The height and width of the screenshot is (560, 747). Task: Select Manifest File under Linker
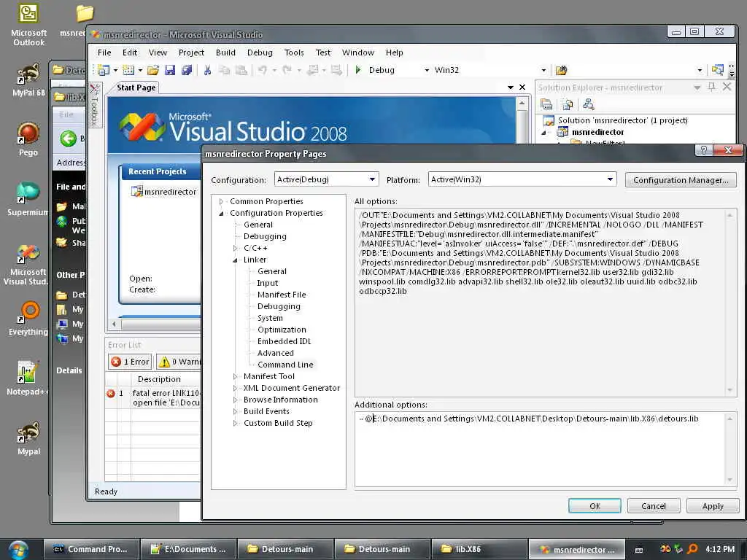coord(282,295)
